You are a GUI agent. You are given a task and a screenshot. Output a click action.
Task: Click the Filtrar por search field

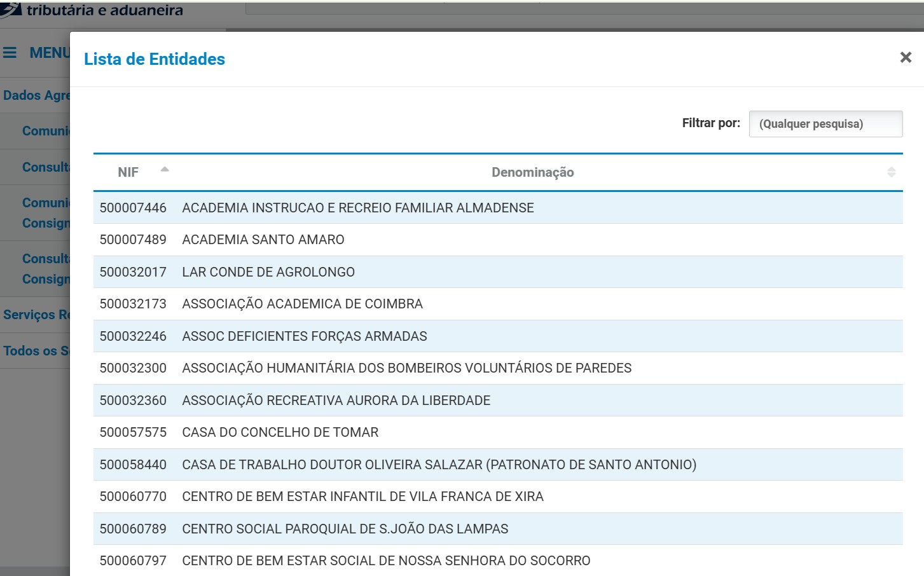click(x=825, y=124)
